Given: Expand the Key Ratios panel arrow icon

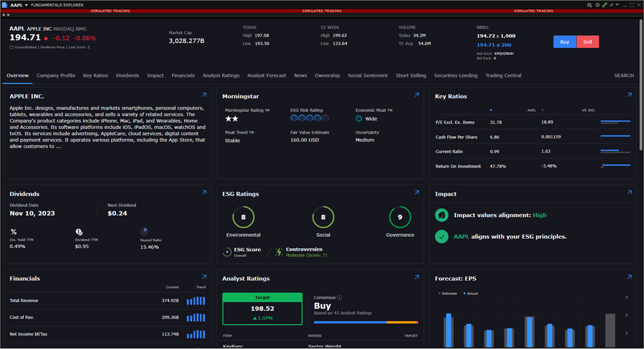Looking at the screenshot, I should (x=629, y=95).
